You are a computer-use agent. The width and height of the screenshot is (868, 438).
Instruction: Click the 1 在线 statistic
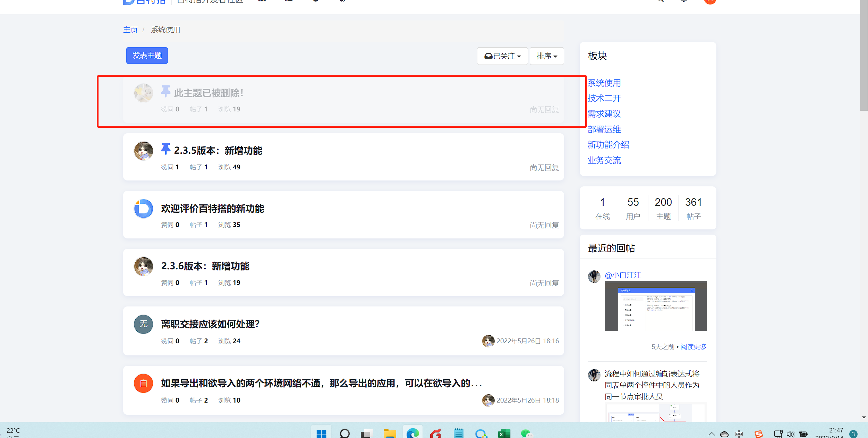603,208
